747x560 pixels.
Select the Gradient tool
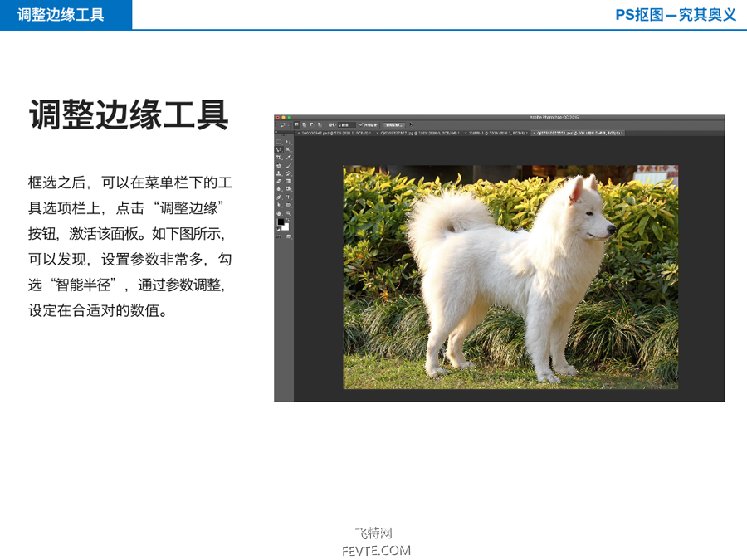tap(288, 181)
